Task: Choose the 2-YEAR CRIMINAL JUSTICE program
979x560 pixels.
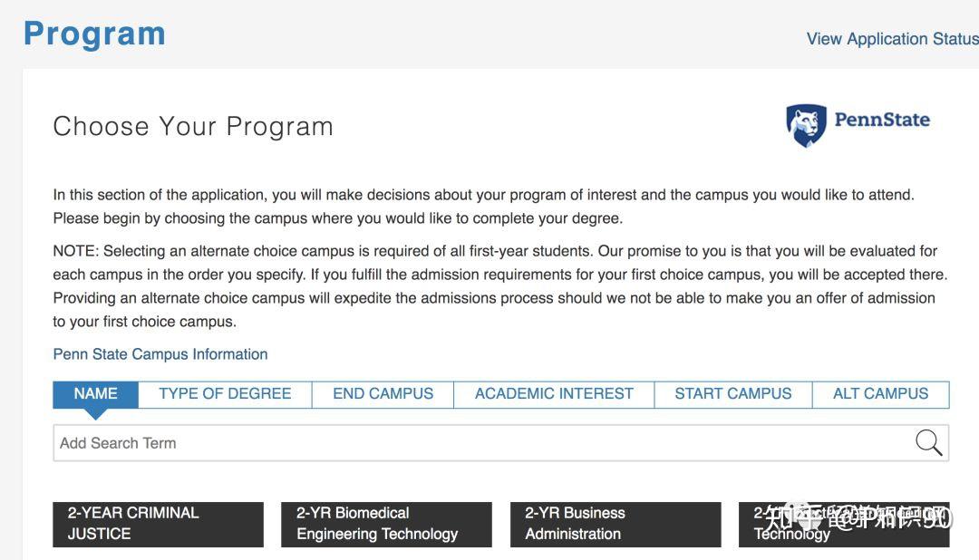Action: 158,524
